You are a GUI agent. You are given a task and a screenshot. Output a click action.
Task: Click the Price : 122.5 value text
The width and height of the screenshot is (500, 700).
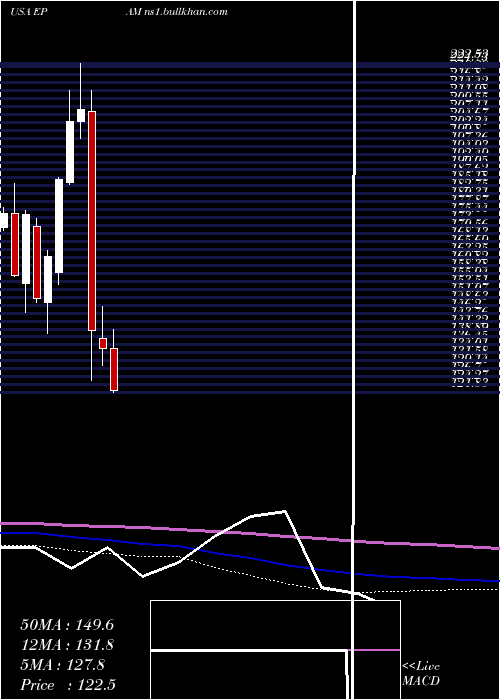point(68,685)
